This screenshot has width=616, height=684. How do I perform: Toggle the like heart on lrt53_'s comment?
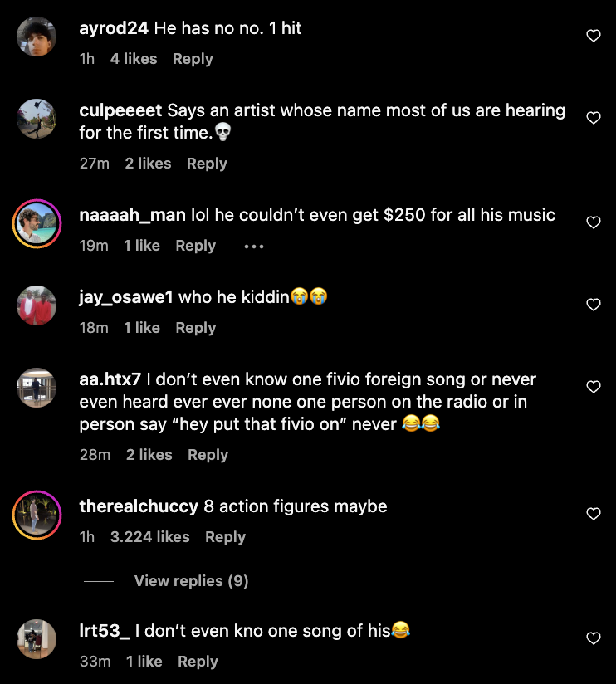(x=594, y=638)
